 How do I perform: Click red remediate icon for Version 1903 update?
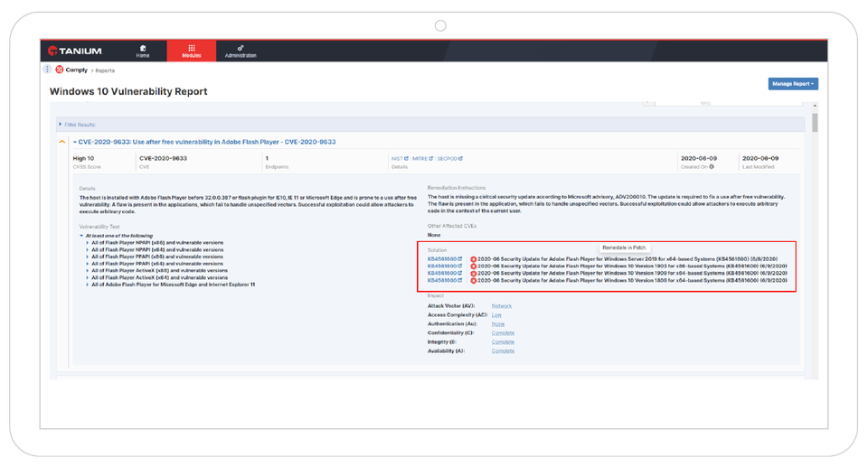click(x=474, y=266)
